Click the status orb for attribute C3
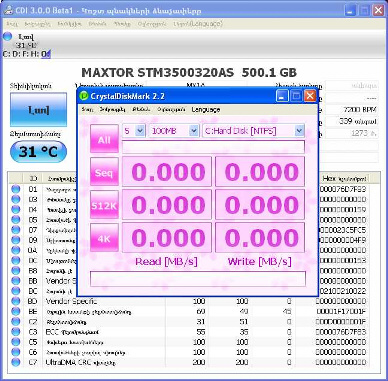This screenshot has height=381, width=388. (15, 332)
